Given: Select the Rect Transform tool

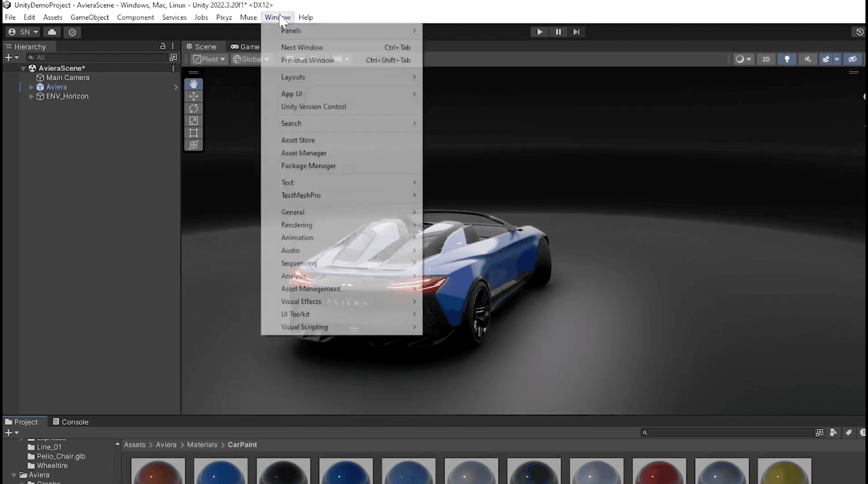Looking at the screenshot, I should point(194,133).
